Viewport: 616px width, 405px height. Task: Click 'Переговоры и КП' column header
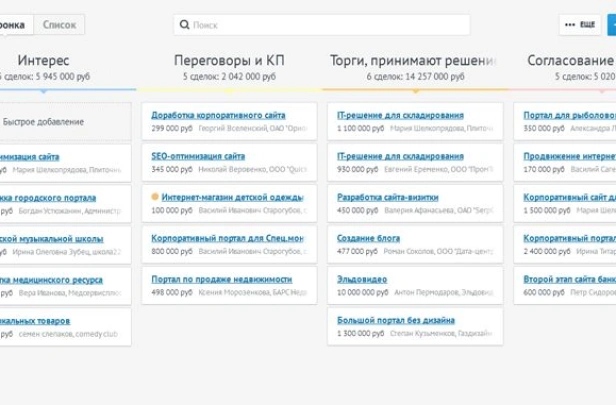229,61
